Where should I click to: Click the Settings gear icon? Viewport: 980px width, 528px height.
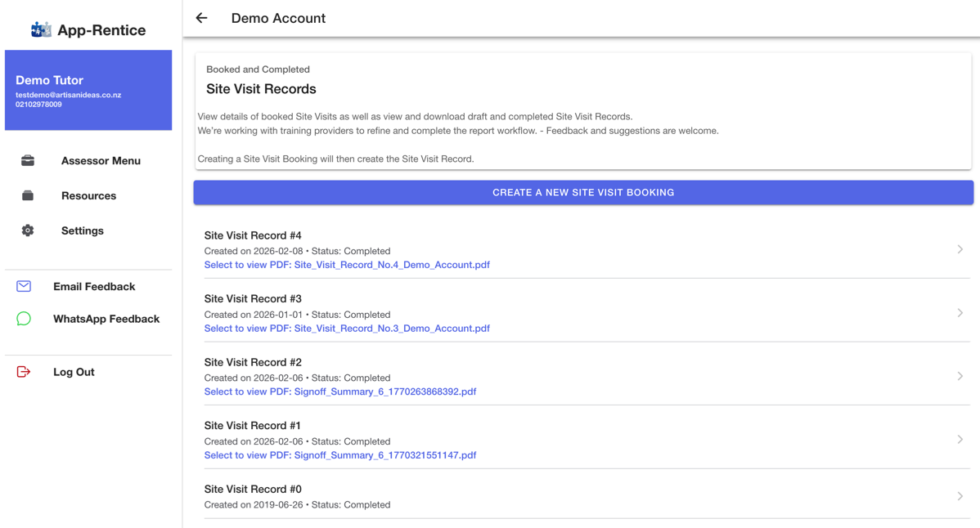(28, 230)
